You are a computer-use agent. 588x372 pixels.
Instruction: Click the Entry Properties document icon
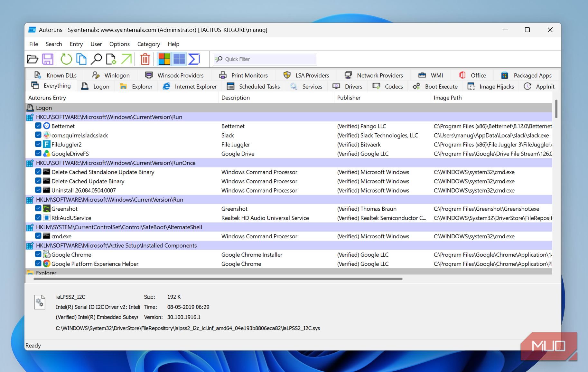(111, 59)
